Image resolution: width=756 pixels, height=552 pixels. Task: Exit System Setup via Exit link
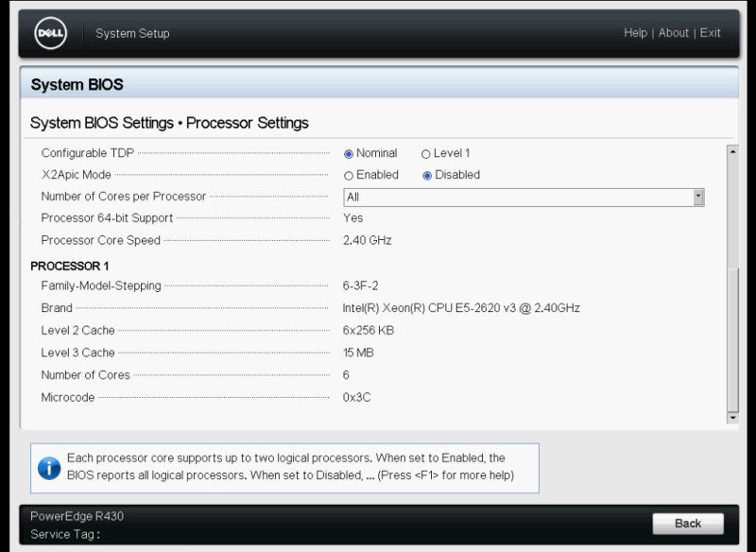pos(711,33)
